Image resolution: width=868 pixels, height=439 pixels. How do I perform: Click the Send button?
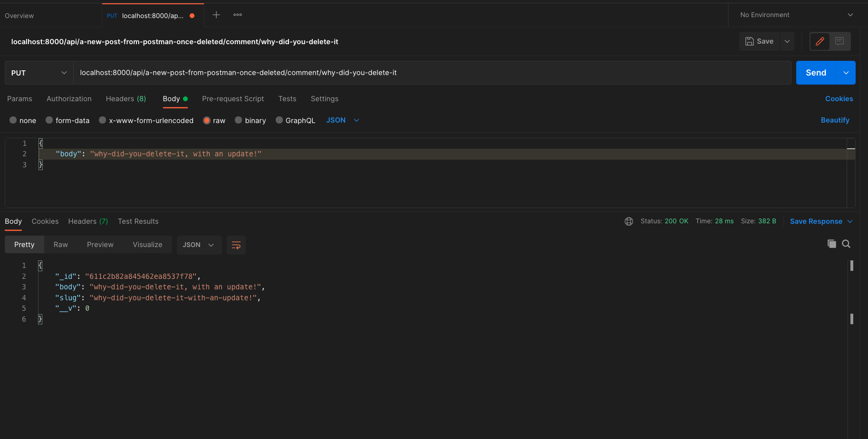coord(816,73)
